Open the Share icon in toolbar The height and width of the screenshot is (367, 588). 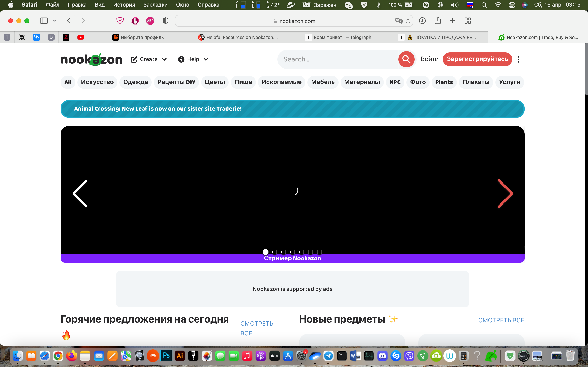click(437, 21)
